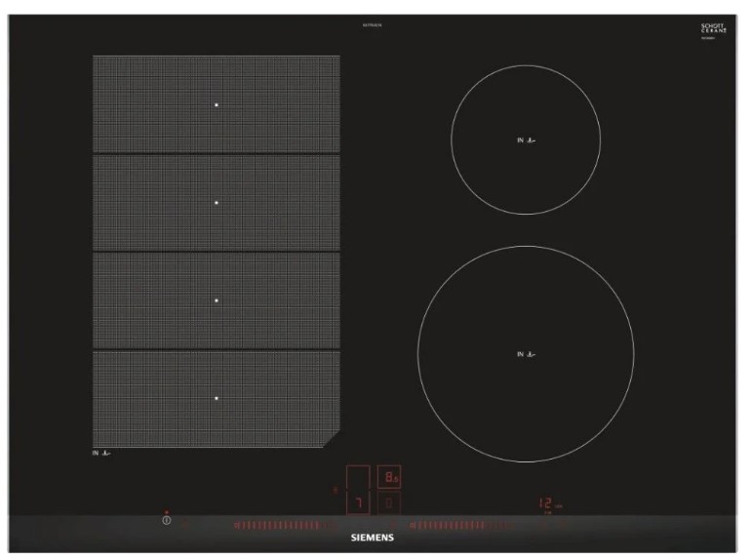Tap the small model number text at top
751x560 pixels.
[373, 25]
